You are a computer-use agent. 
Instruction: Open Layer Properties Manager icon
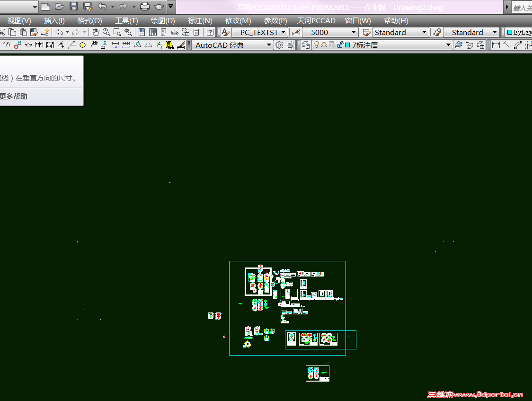306,45
